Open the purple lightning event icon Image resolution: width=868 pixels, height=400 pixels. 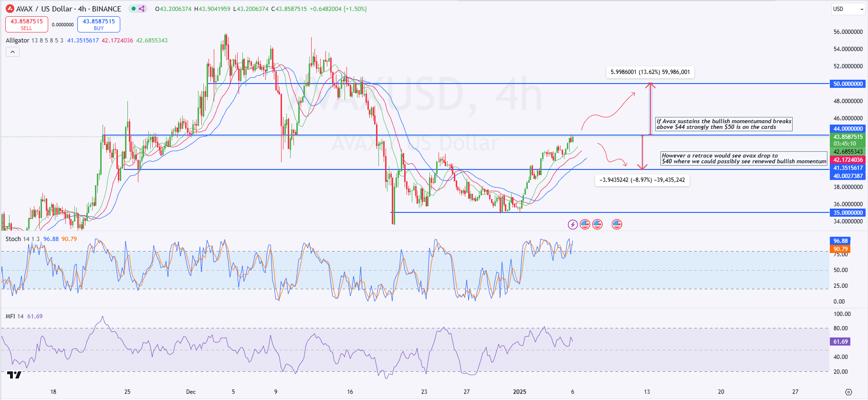tap(573, 224)
